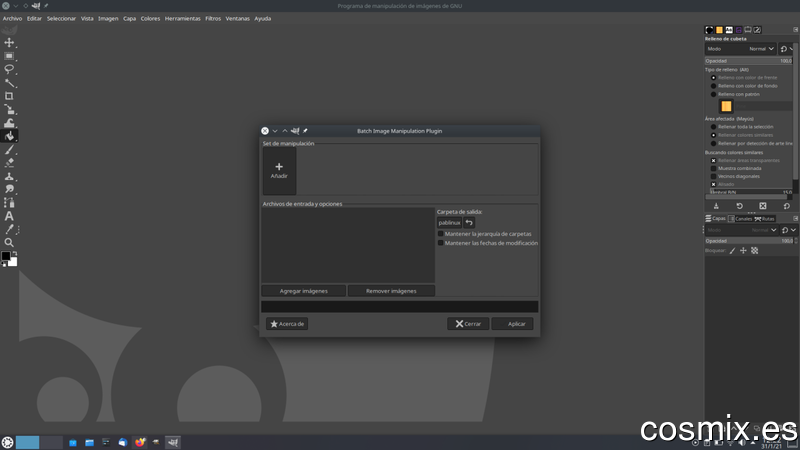Click the black foreground color swatch
This screenshot has width=800, height=450.
tap(6, 256)
